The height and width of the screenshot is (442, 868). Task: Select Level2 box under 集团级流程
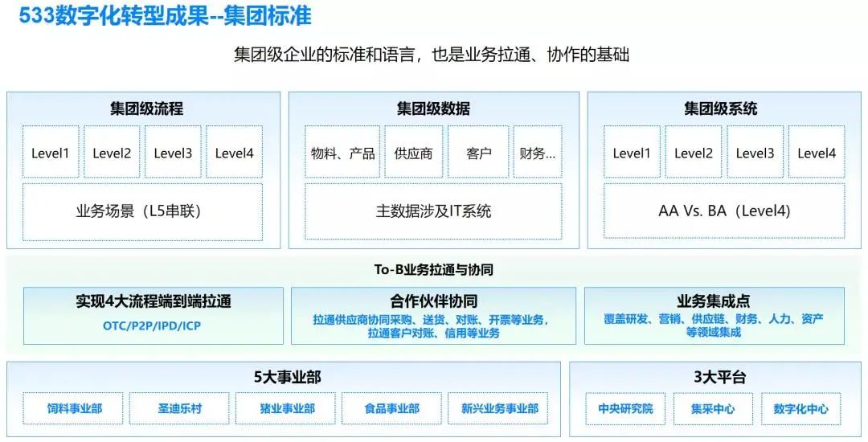click(112, 152)
